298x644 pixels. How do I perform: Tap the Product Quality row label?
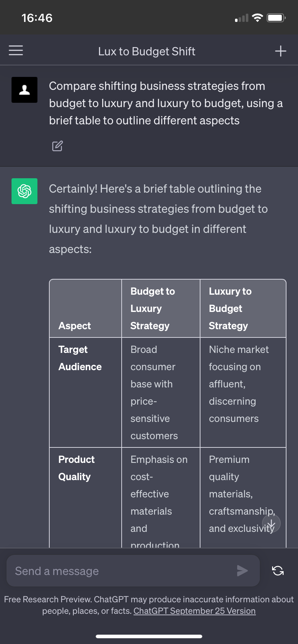click(x=76, y=468)
